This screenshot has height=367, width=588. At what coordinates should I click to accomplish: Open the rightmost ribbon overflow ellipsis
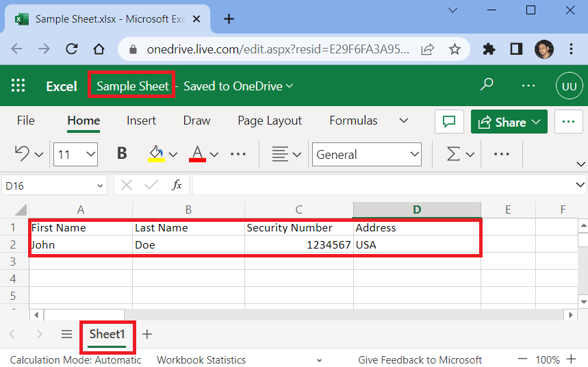point(501,154)
